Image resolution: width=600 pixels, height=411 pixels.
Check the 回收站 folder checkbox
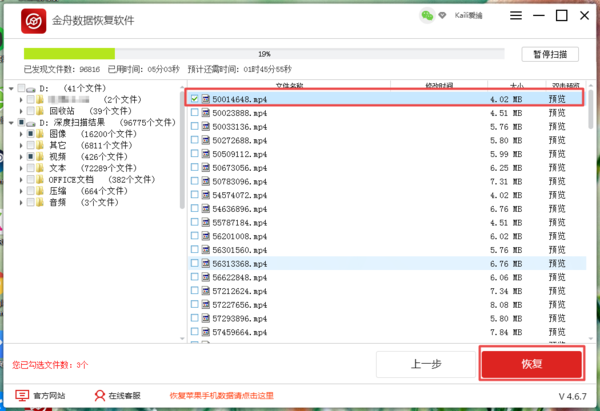[31, 111]
